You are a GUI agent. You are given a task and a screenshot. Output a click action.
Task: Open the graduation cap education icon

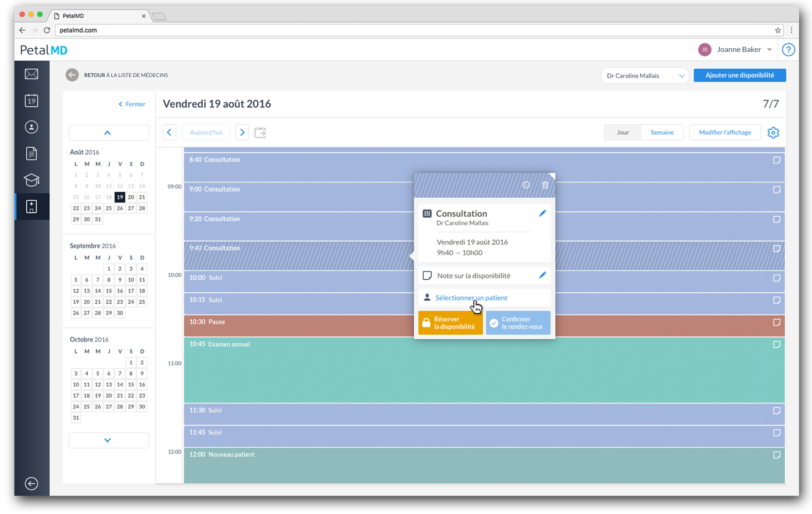coord(31,180)
